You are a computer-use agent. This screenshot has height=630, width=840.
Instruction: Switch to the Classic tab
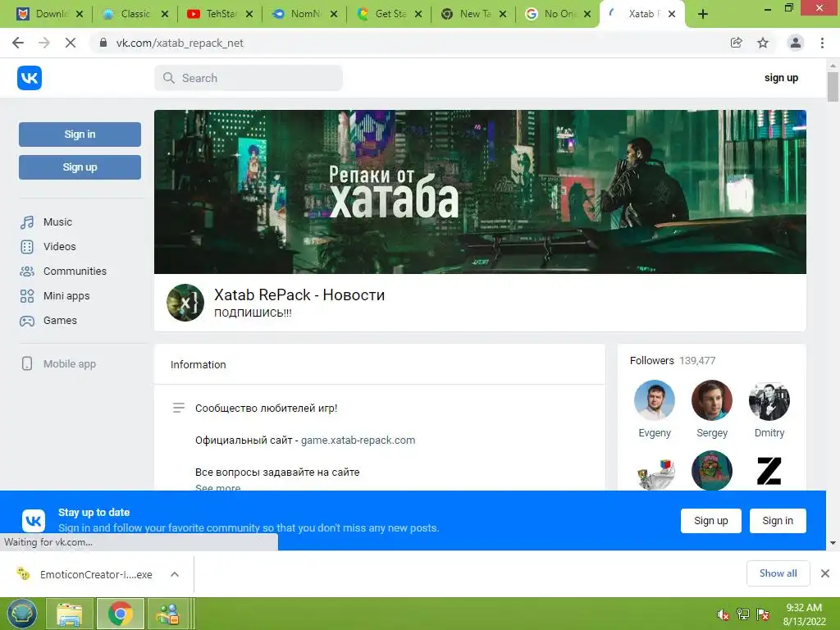coord(134,14)
